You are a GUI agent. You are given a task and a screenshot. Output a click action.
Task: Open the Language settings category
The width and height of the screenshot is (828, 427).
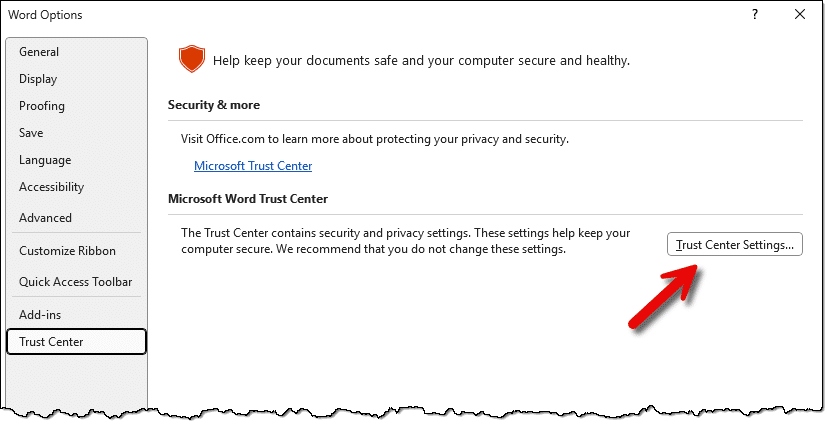click(45, 160)
